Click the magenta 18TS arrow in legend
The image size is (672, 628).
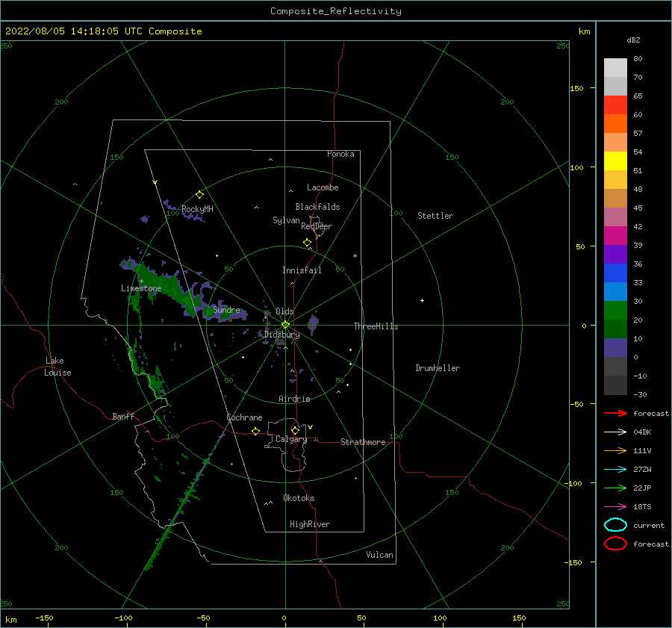point(615,507)
